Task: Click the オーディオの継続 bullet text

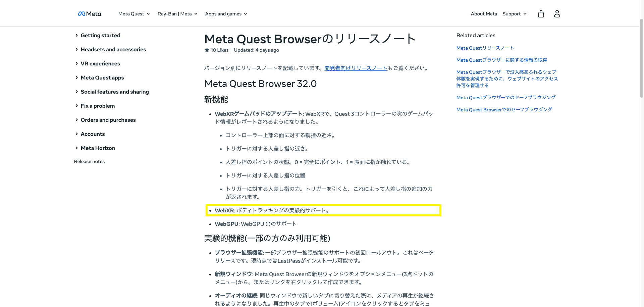Action: point(324,300)
